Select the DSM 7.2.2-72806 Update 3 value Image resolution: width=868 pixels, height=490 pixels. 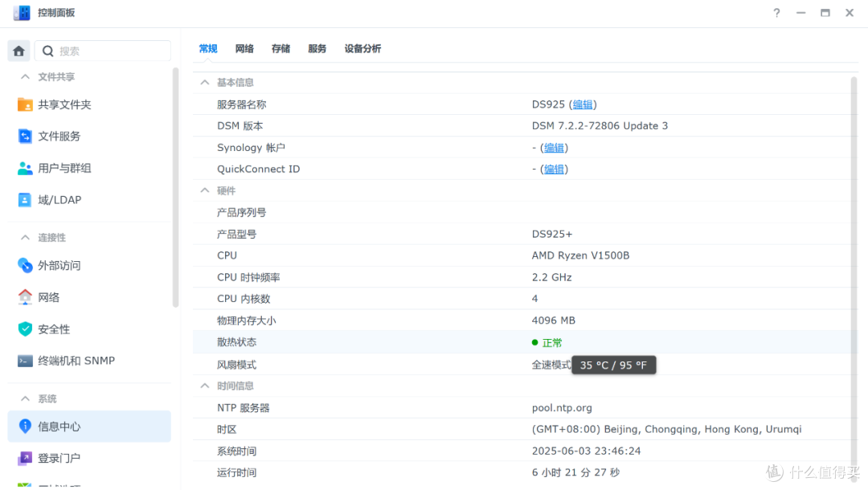point(600,126)
